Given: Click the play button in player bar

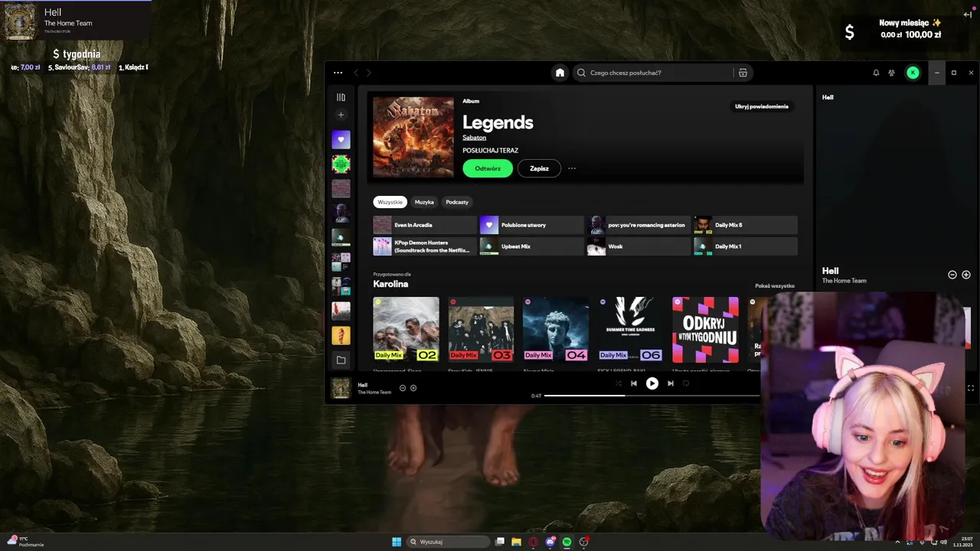Looking at the screenshot, I should (x=652, y=383).
